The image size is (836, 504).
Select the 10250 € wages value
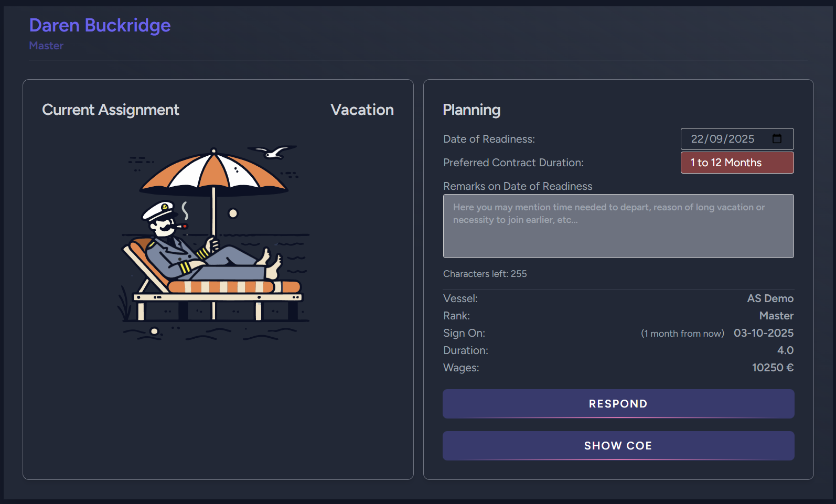click(x=772, y=368)
